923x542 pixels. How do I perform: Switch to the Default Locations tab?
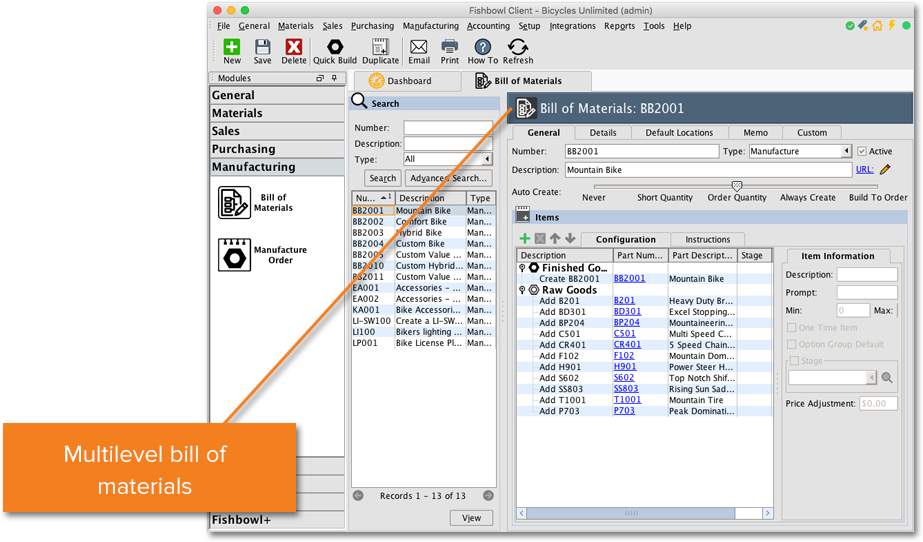click(x=679, y=133)
